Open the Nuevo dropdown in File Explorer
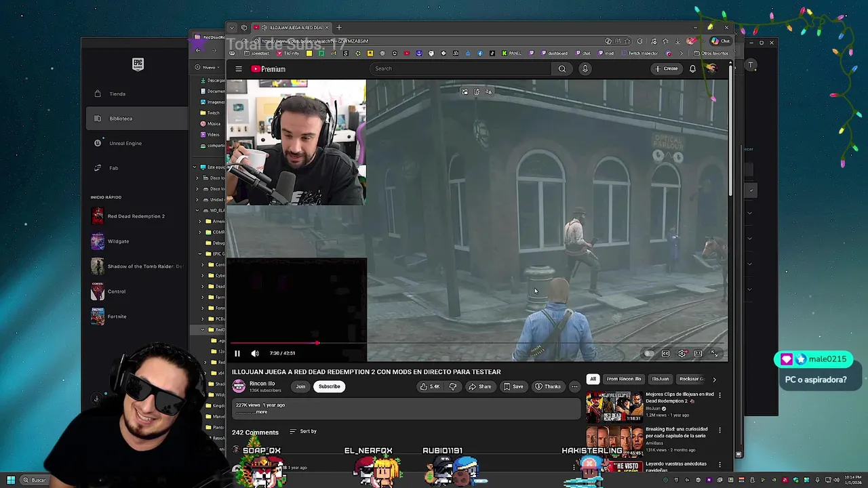This screenshot has width=868, height=488. (209, 67)
